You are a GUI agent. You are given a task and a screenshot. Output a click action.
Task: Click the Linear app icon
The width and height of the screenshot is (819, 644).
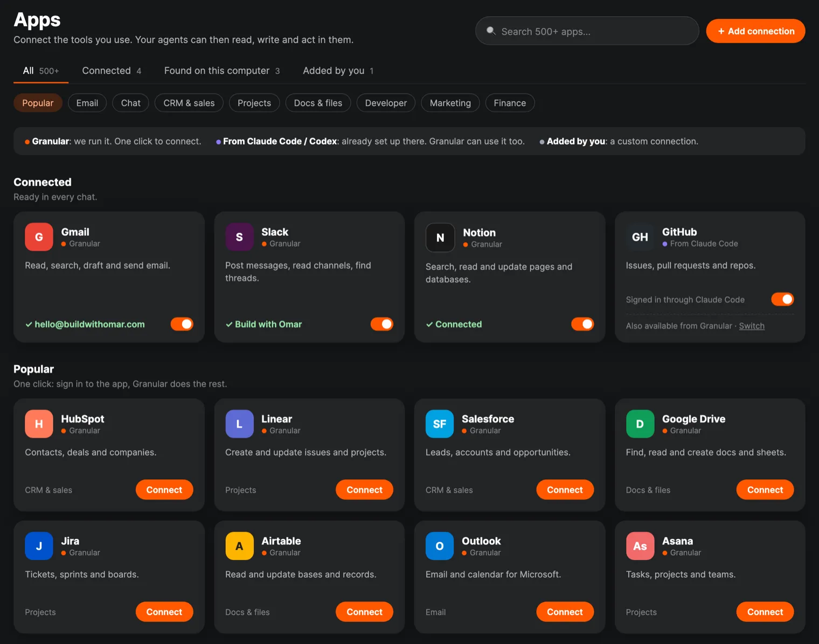point(239,424)
